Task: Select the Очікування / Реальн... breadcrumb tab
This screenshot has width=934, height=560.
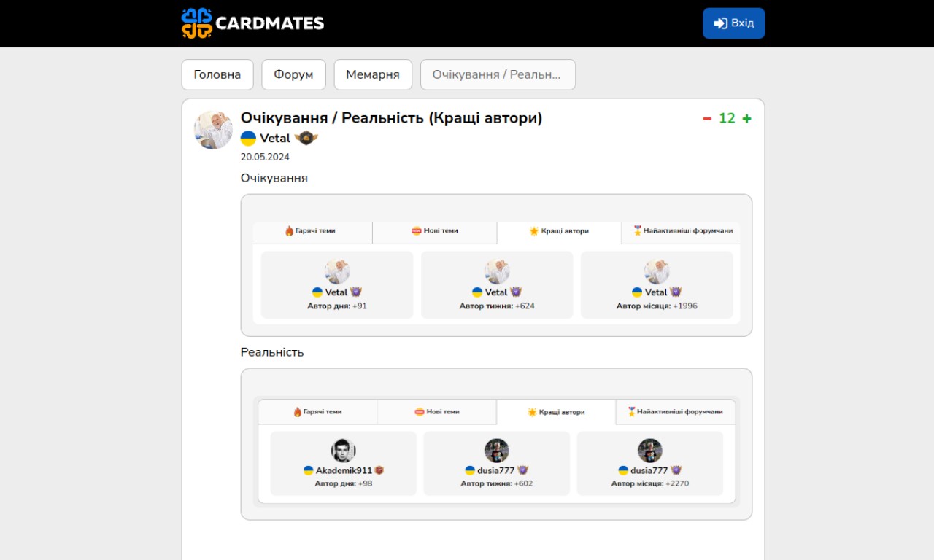Action: point(498,74)
